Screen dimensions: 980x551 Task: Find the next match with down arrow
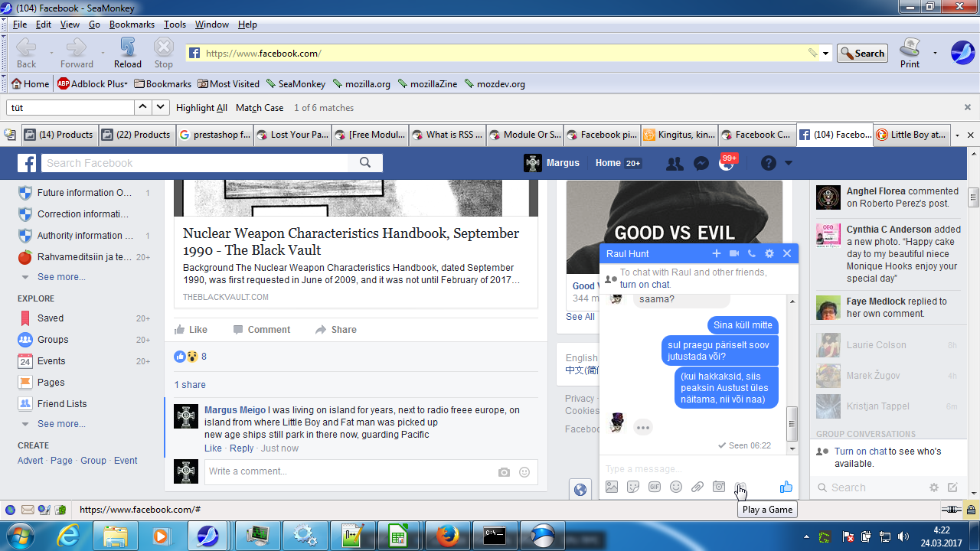click(x=161, y=108)
